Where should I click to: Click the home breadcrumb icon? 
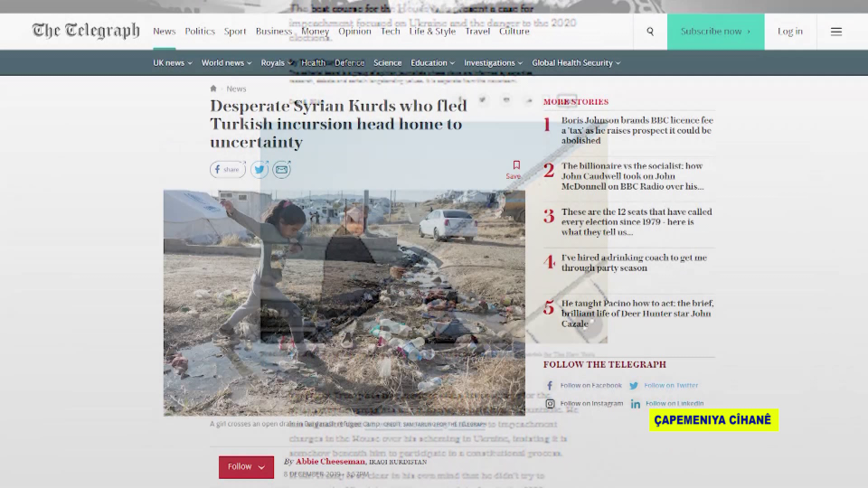[213, 89]
